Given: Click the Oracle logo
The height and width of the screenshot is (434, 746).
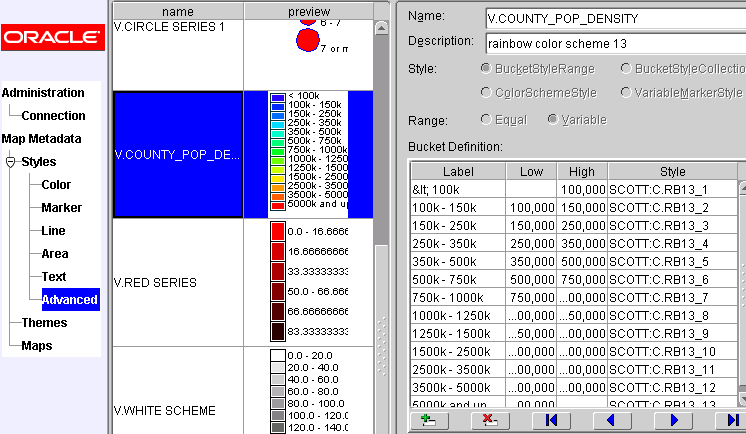Looking at the screenshot, I should click(53, 37).
